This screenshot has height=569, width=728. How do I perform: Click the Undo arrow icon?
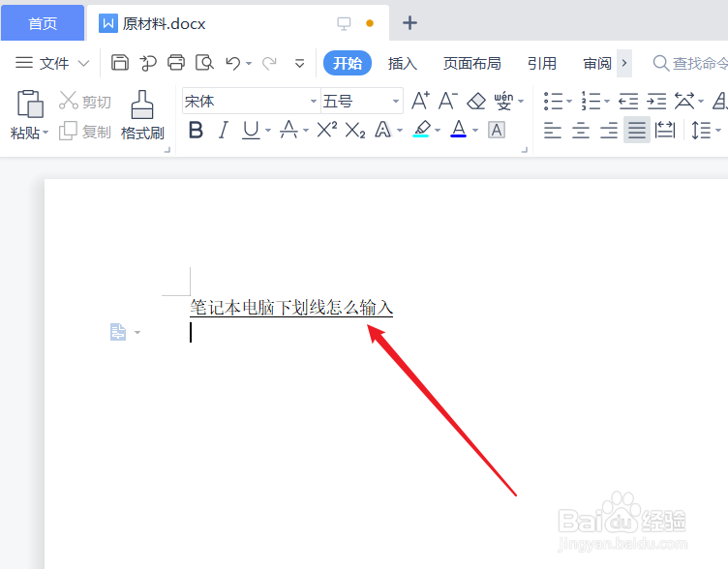click(x=233, y=63)
